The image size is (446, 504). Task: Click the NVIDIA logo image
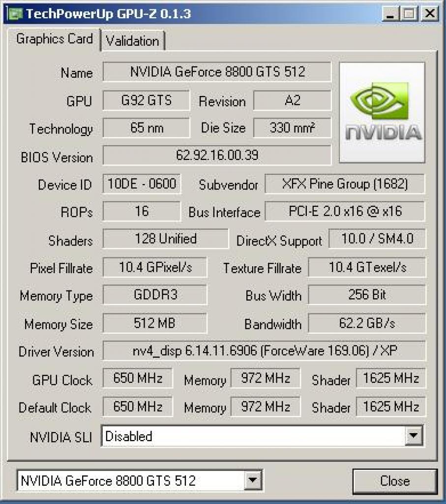tap(382, 113)
